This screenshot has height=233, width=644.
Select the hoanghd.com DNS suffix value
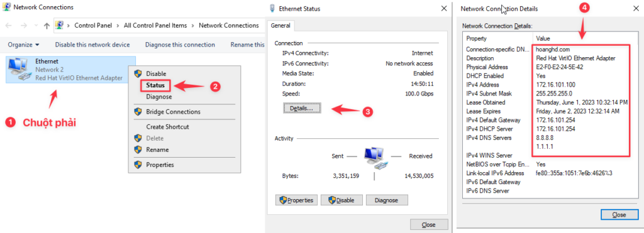click(x=553, y=49)
